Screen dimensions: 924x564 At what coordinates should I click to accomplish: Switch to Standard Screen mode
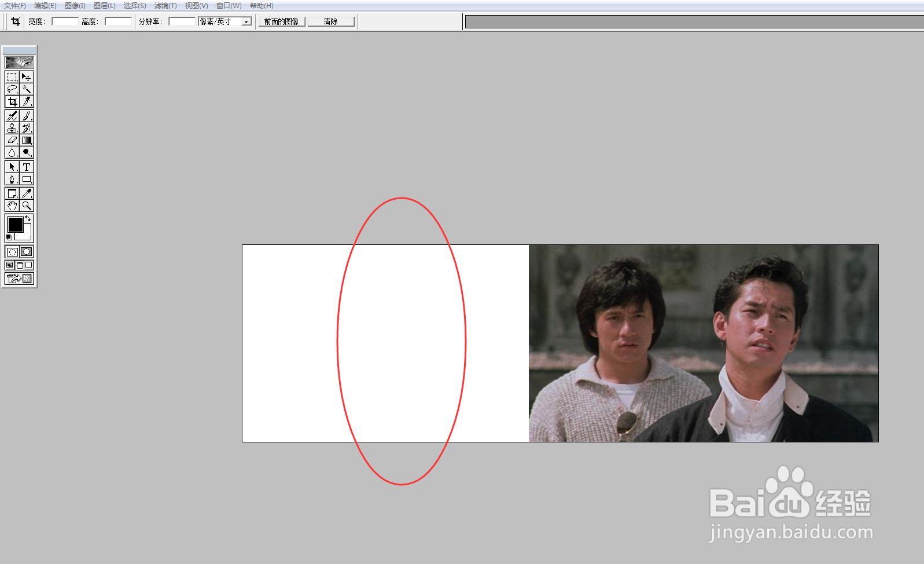click(x=10, y=265)
